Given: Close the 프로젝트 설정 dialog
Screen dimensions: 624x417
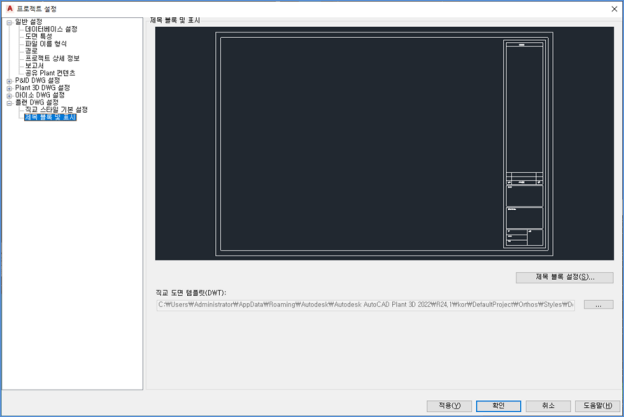Looking at the screenshot, I should tap(614, 9).
